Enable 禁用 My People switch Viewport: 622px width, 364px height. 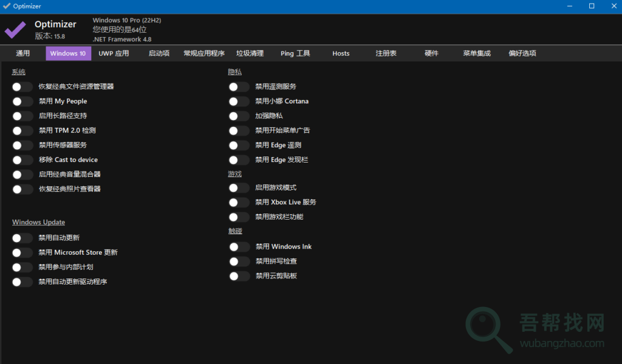(x=22, y=101)
